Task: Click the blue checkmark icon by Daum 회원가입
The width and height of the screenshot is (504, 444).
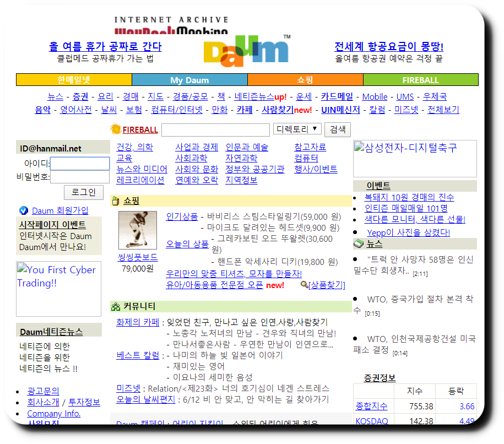Action: point(24,210)
